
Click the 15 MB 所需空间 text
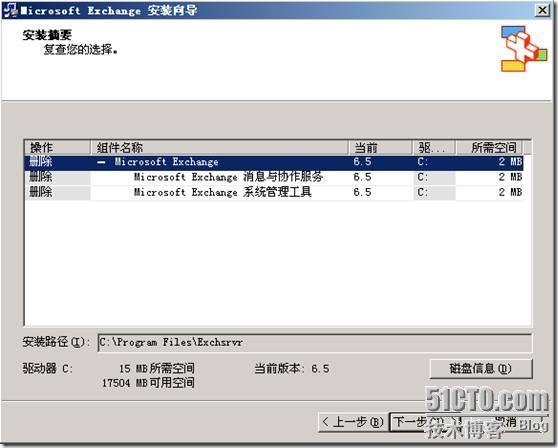point(157,368)
